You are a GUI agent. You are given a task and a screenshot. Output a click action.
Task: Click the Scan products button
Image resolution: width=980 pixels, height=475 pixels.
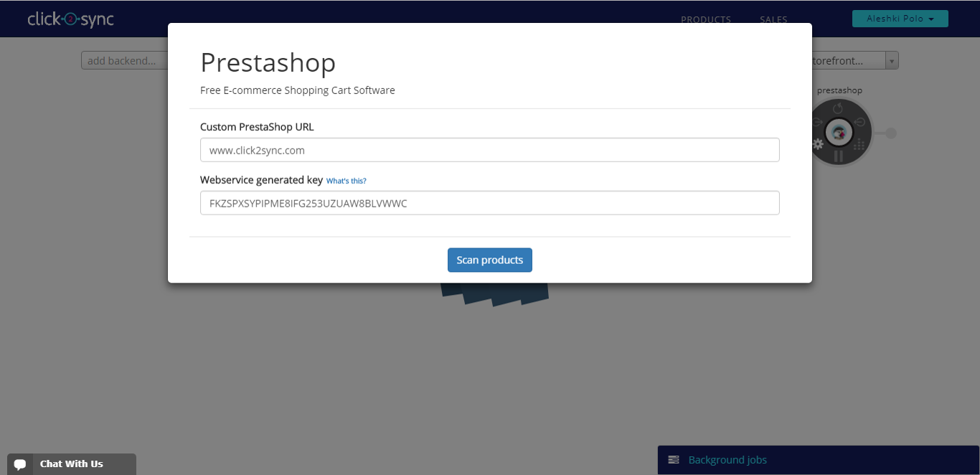click(490, 260)
